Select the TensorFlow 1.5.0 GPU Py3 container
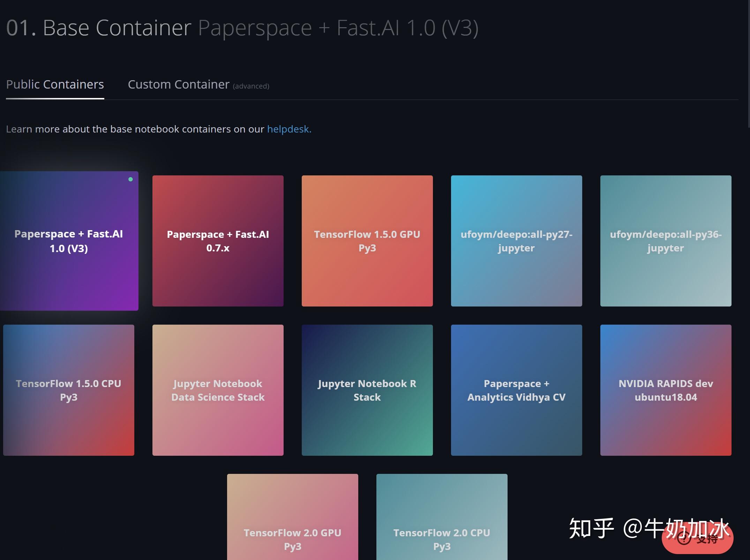The width and height of the screenshot is (750, 560). (367, 241)
